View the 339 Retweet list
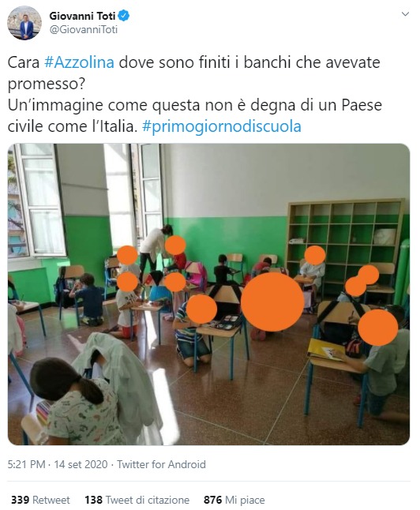 40,500
